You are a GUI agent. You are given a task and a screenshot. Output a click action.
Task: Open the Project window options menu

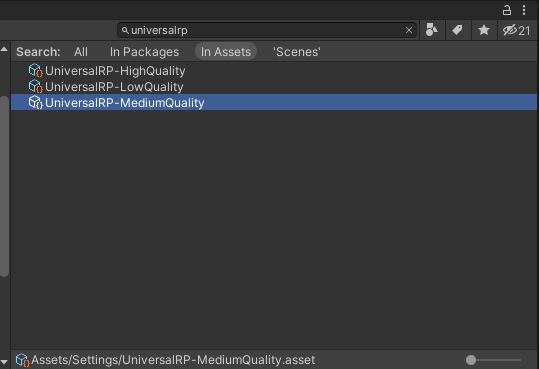click(x=524, y=10)
